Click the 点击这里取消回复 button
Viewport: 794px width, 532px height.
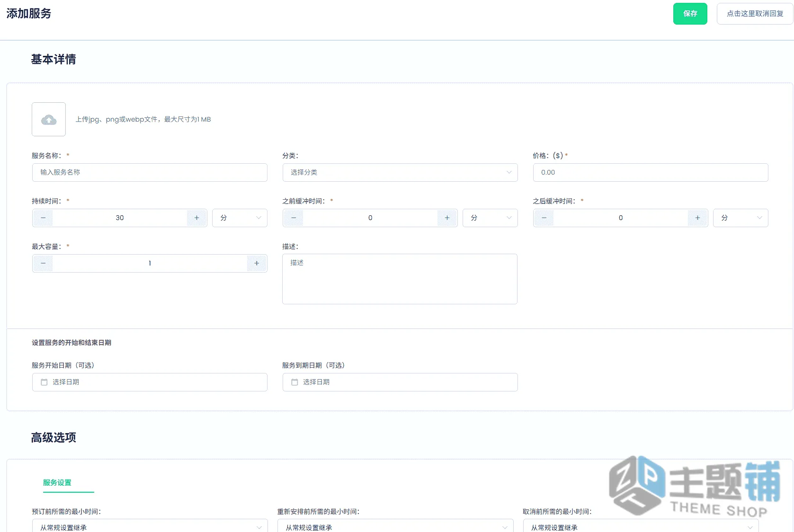(x=755, y=14)
